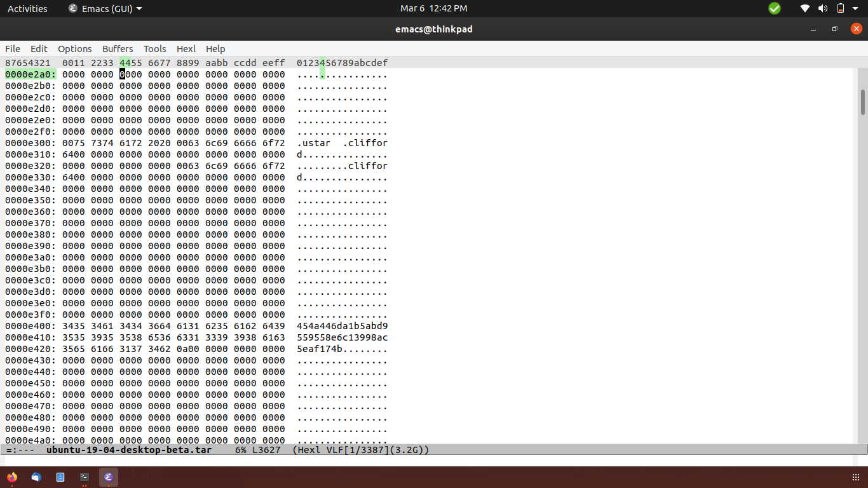Screen dimensions: 868x488
Task: Click buffer name ubuntu-19-04-desktop-beta.tar in mode line
Action: (x=129, y=450)
